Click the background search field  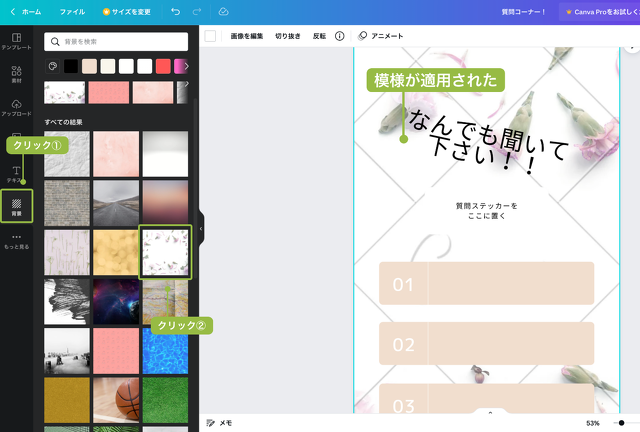pyautogui.click(x=116, y=41)
